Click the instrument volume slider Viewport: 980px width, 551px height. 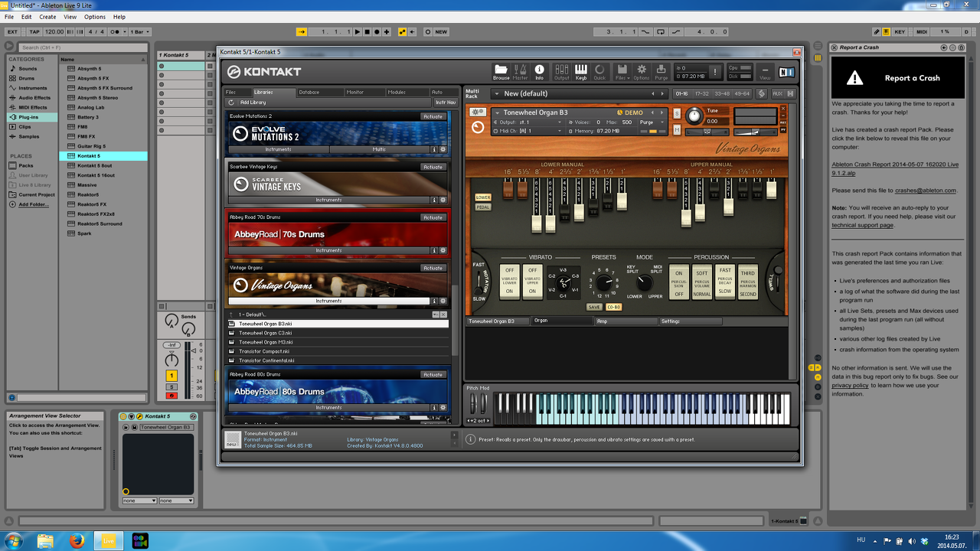click(755, 132)
